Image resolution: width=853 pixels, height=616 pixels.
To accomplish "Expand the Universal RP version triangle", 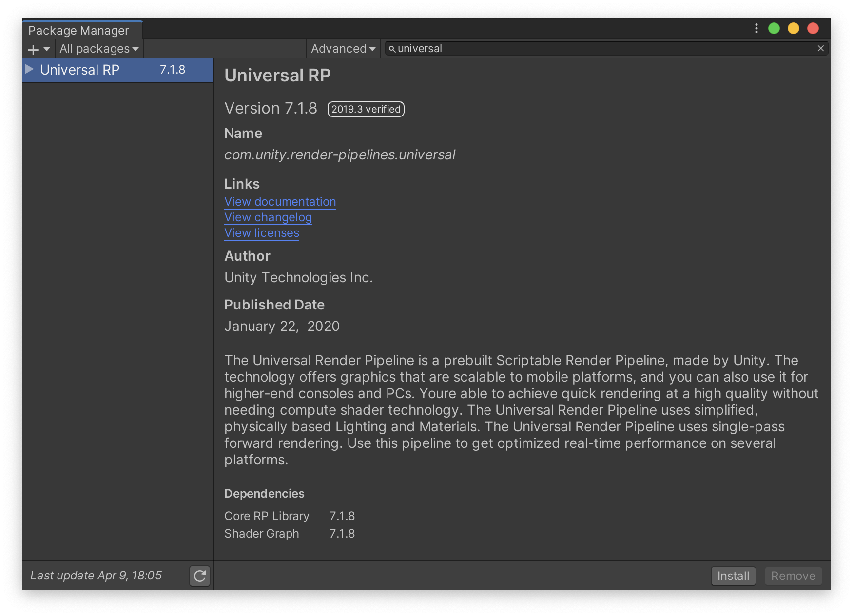I will click(29, 69).
